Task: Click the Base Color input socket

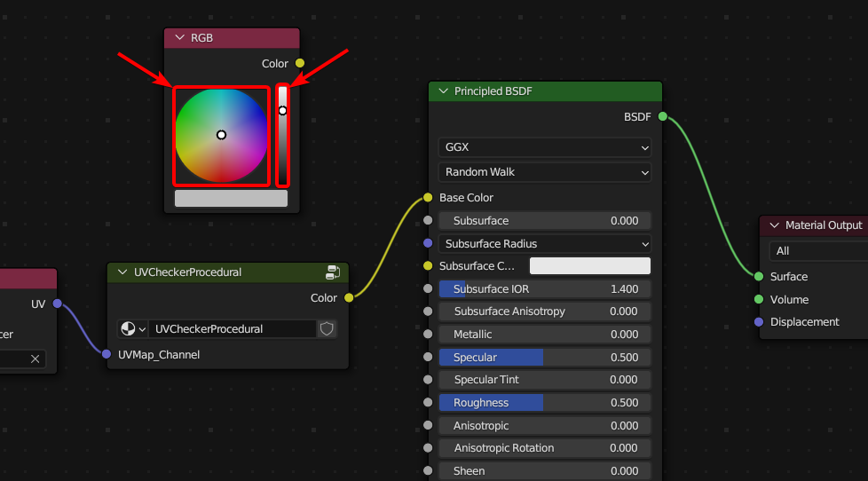Action: click(428, 198)
